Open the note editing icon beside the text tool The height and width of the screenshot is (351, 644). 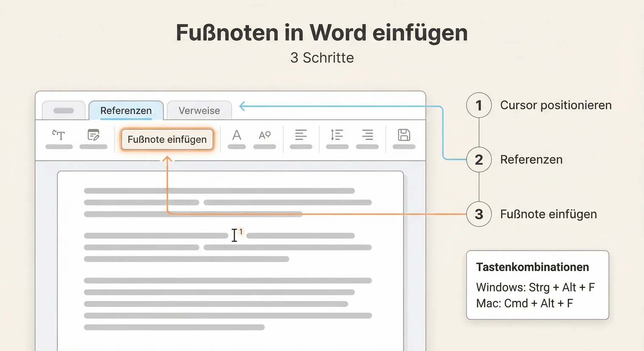[93, 135]
